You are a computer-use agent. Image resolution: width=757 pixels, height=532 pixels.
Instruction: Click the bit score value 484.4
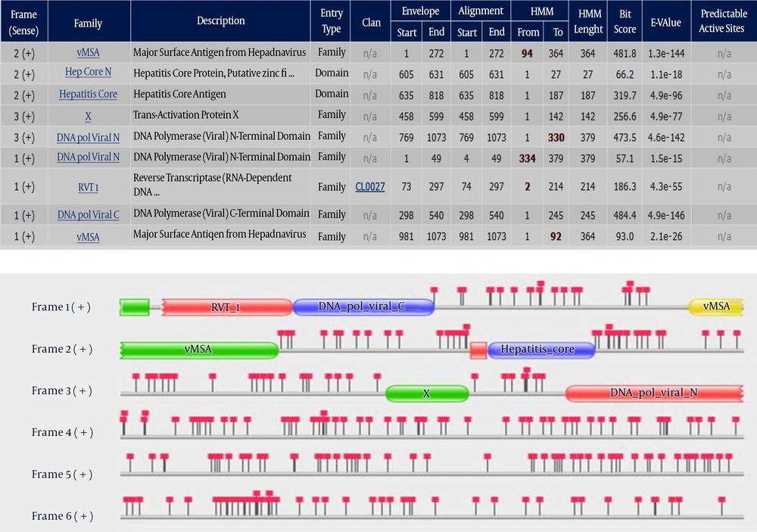pyautogui.click(x=625, y=216)
